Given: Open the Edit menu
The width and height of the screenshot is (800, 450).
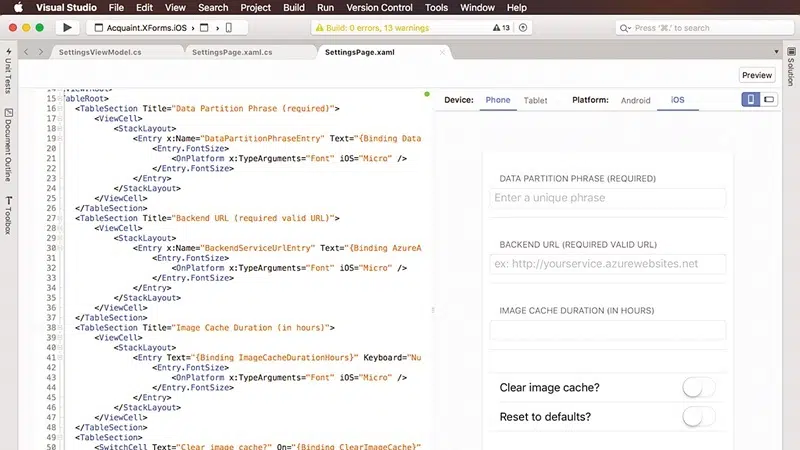Looking at the screenshot, I should [x=144, y=7].
